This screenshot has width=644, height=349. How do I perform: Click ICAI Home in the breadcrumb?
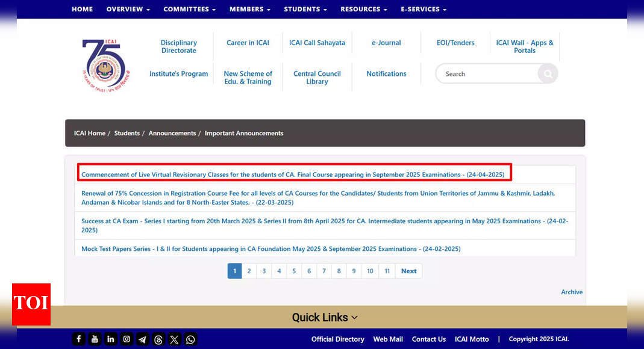click(90, 134)
